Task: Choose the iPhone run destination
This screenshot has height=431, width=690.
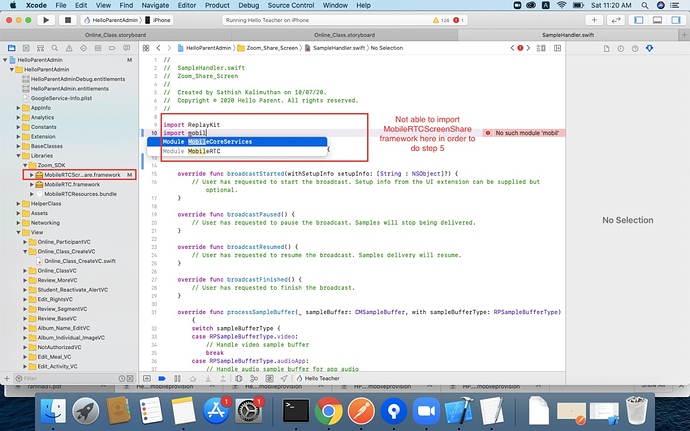Action: [x=158, y=20]
